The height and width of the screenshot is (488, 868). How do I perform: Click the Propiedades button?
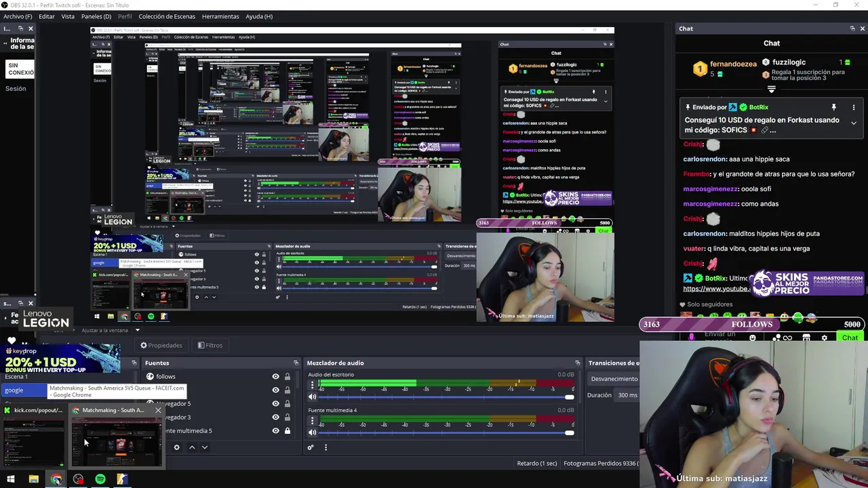(x=161, y=346)
